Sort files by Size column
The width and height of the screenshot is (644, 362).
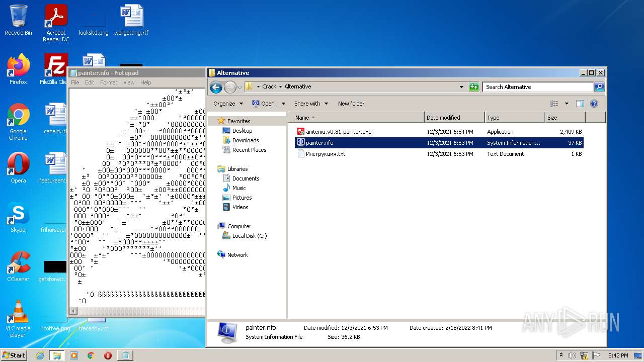[x=565, y=118]
